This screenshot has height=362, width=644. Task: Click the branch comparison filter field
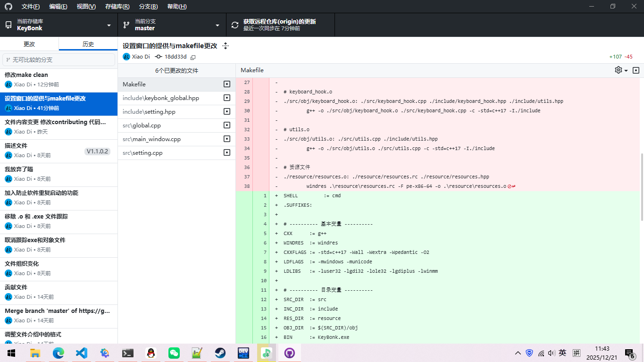coord(59,59)
